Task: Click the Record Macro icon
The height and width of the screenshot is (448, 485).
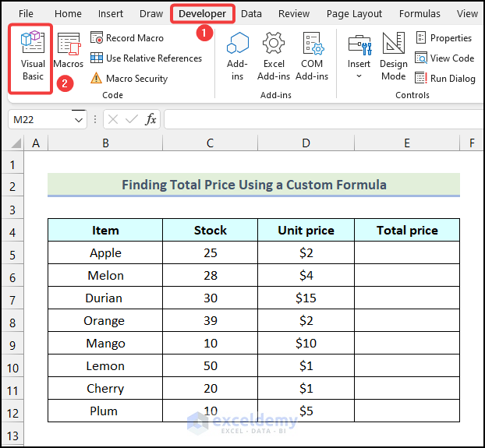Action: 97,38
